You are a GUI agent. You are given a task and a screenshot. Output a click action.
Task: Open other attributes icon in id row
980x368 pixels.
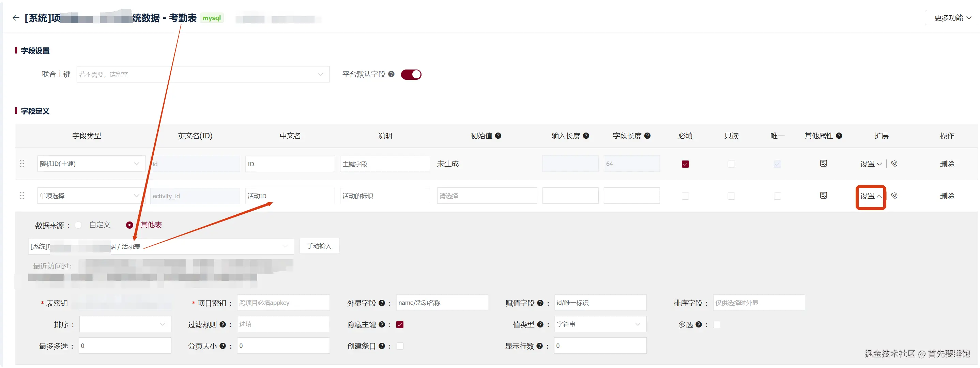point(823,164)
